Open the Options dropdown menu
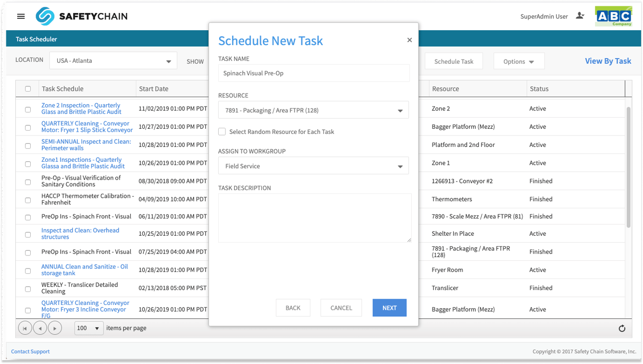 click(x=519, y=61)
